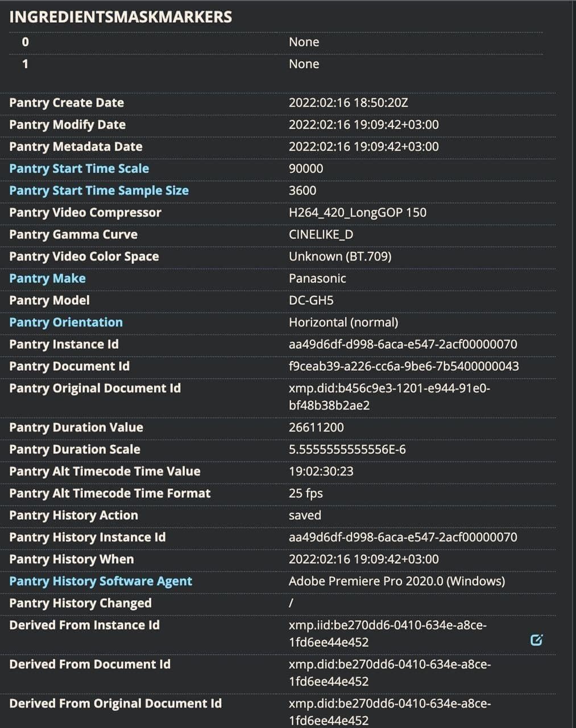
Task: Click the Pantry Create Date label
Action: [67, 102]
